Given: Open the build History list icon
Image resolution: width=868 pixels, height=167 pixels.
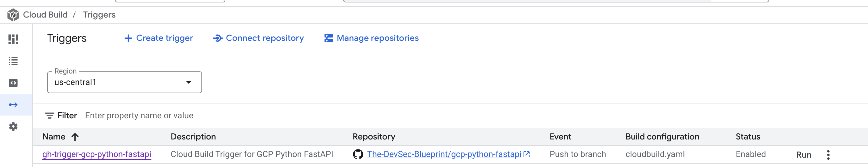Looking at the screenshot, I should (x=13, y=61).
